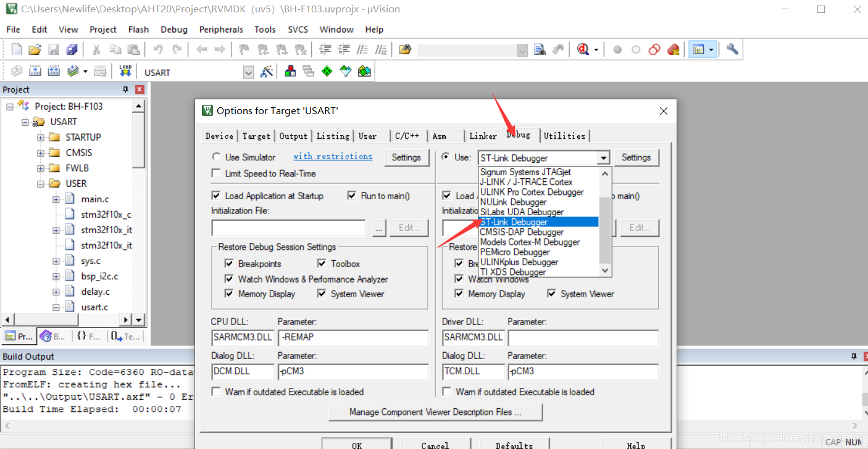Click the Open file folder icon
Screen dimensions: 868x449
coord(35,50)
